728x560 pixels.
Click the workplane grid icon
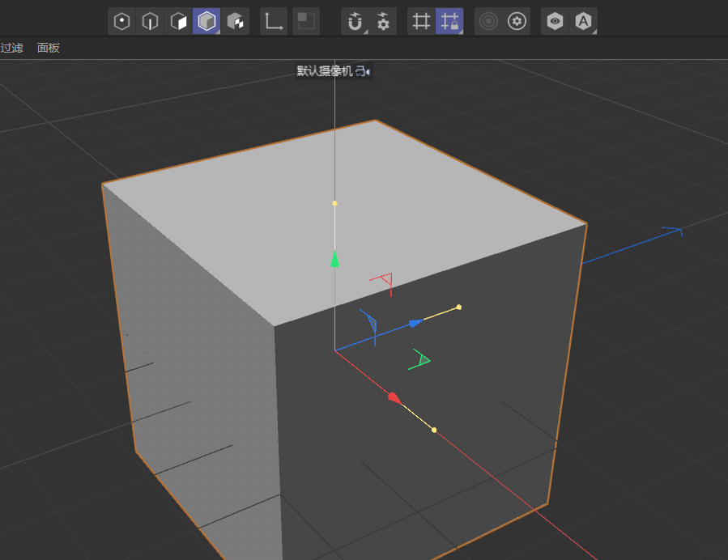pyautogui.click(x=421, y=22)
